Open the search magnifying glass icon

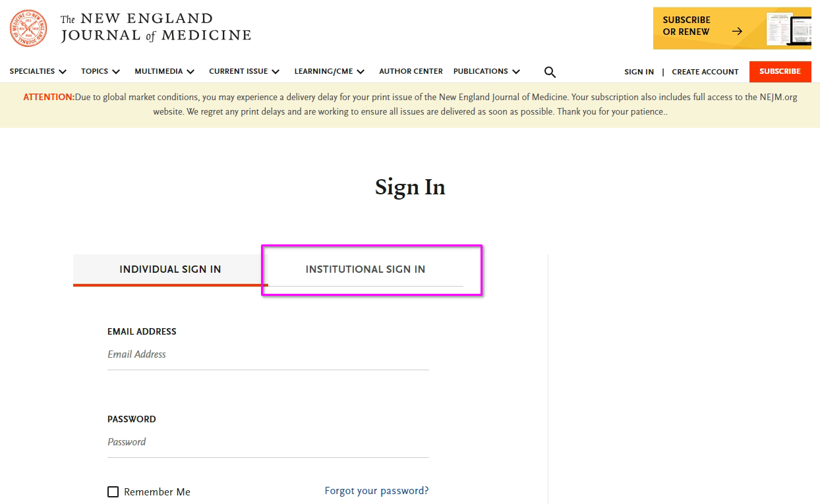pyautogui.click(x=550, y=72)
